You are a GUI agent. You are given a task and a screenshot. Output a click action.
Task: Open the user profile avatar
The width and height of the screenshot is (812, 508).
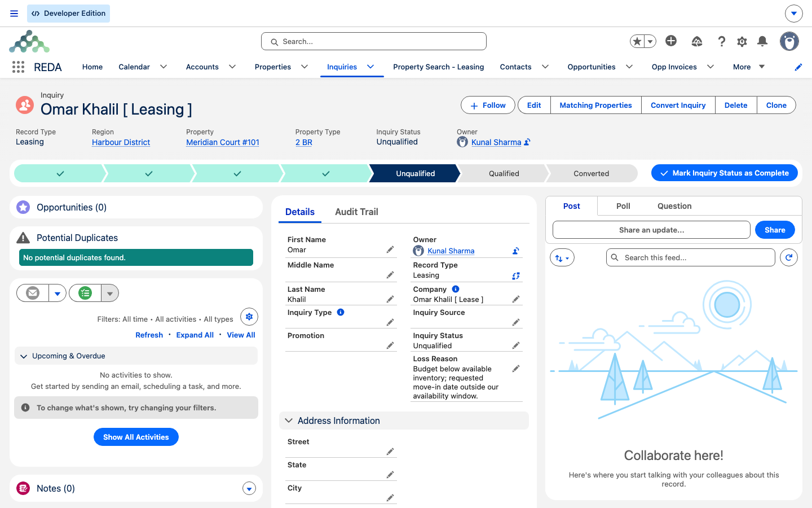789,41
